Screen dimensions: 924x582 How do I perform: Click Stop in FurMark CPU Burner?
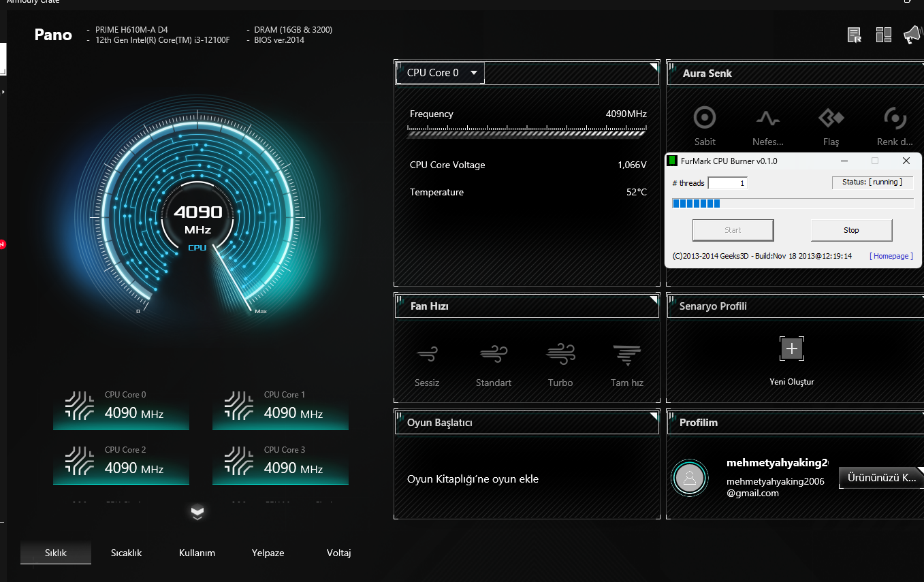851,230
